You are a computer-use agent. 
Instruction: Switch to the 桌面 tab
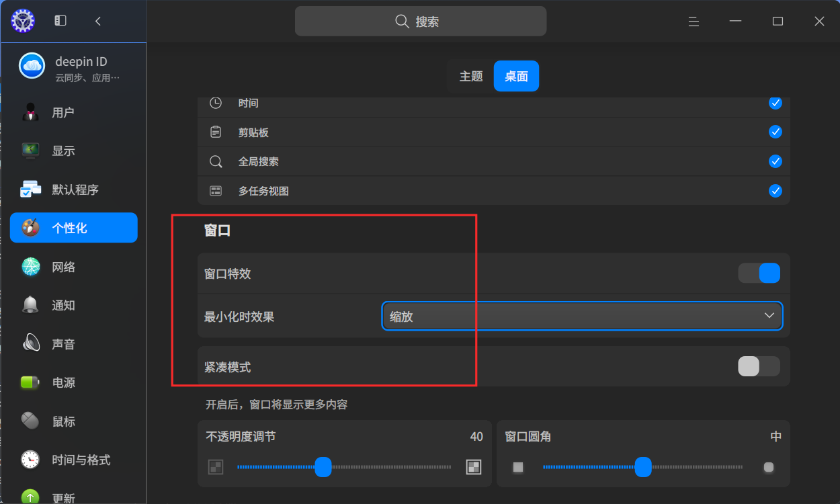point(516,77)
